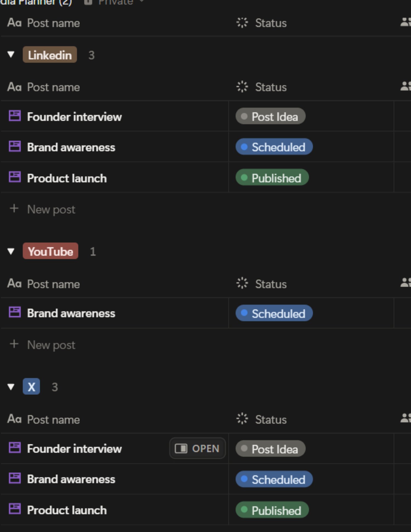Click people icon in Linkedin group header

[x=406, y=86]
